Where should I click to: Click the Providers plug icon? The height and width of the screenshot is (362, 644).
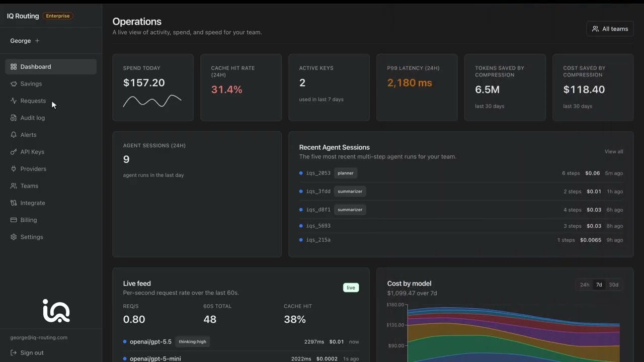click(x=14, y=169)
